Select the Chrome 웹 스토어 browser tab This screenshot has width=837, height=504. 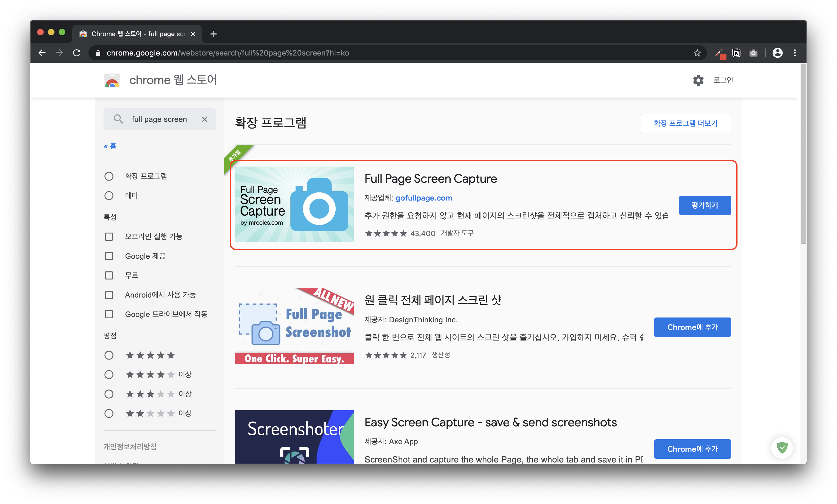137,34
